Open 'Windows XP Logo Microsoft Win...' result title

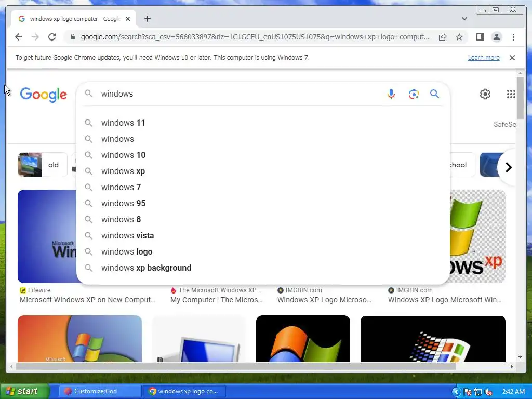445,300
